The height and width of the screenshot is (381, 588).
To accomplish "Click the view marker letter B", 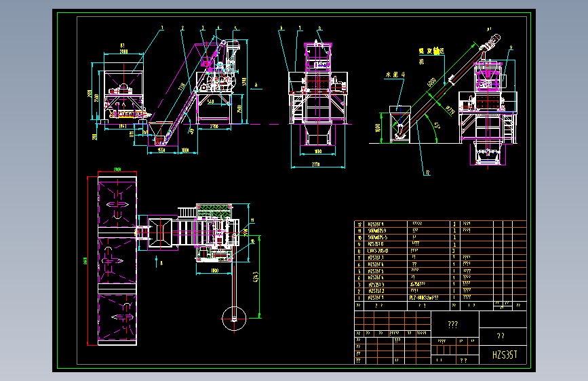I will click(x=161, y=263).
